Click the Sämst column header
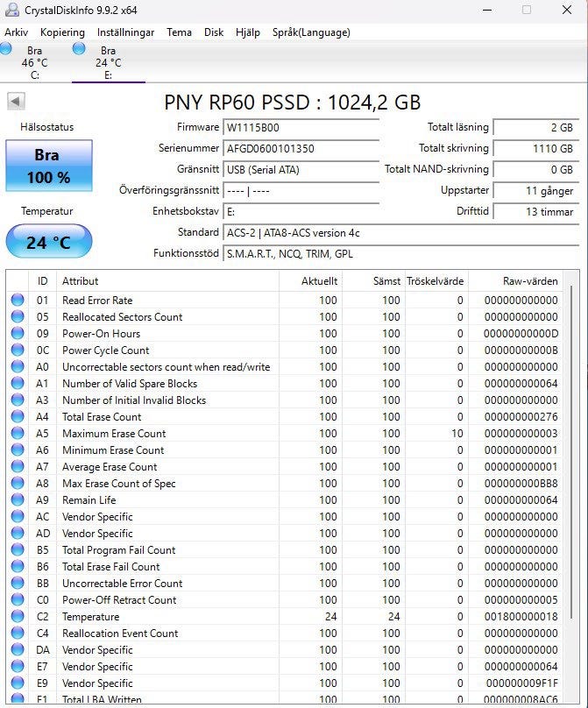The image size is (588, 708). (373, 281)
